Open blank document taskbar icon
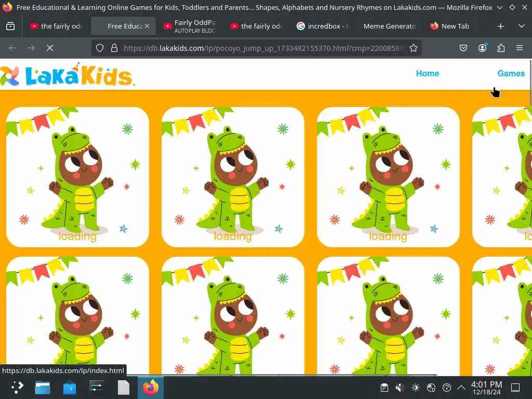Image resolution: width=532 pixels, height=399 pixels. [x=124, y=388]
